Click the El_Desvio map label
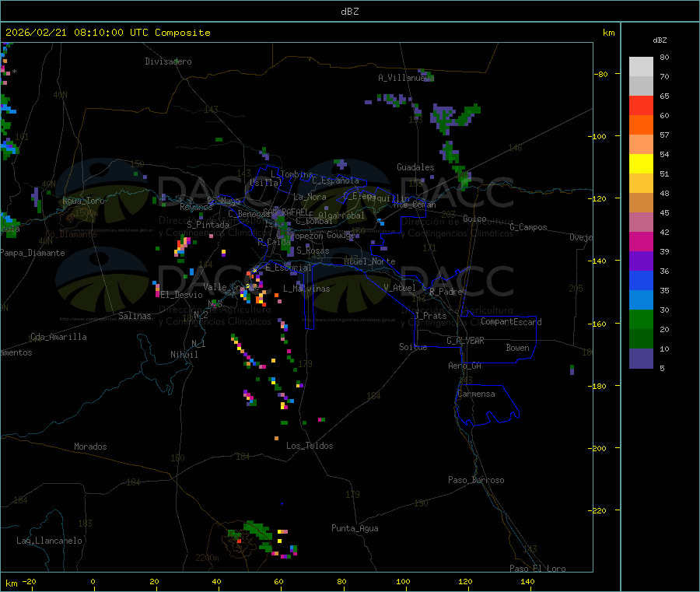The width and height of the screenshot is (700, 592). [182, 295]
